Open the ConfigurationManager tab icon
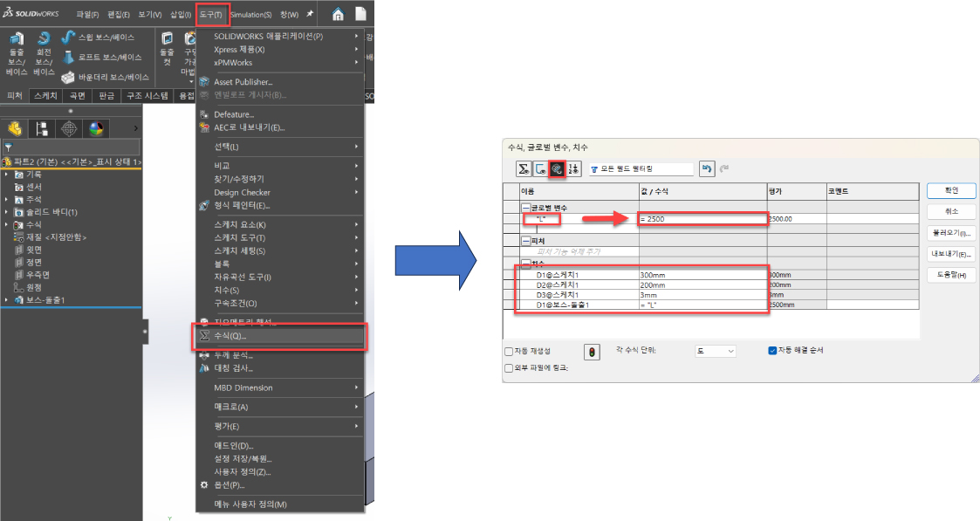The height and width of the screenshot is (521, 980). pos(69,128)
